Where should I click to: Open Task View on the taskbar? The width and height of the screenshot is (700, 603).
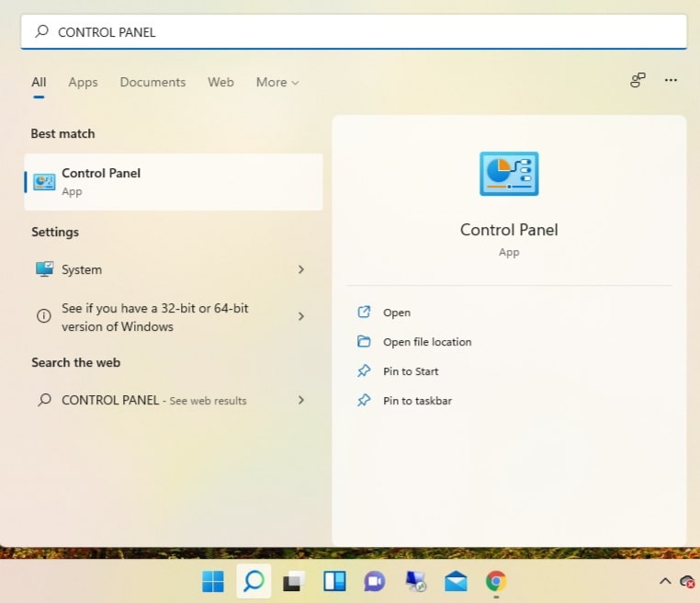(294, 582)
